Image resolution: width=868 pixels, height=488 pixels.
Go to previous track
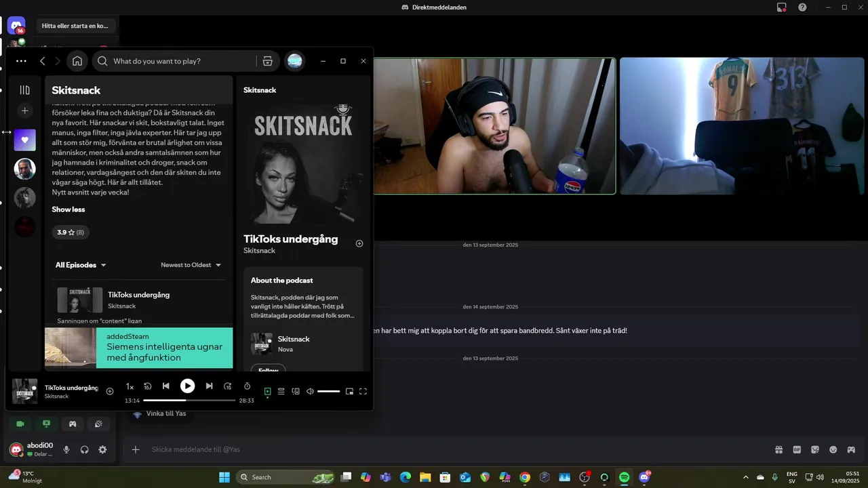[165, 386]
